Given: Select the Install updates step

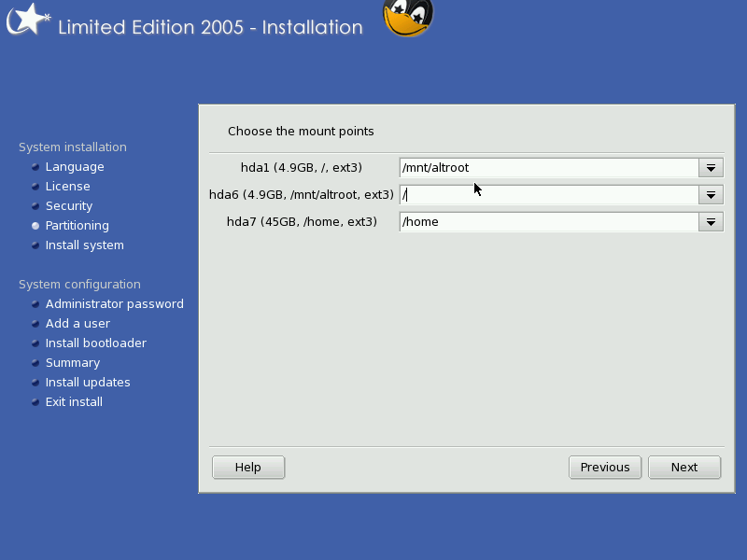Looking at the screenshot, I should pyautogui.click(x=88, y=382).
